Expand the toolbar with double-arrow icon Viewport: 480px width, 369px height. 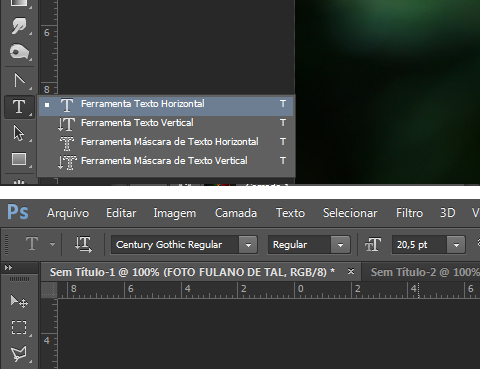(x=8, y=267)
